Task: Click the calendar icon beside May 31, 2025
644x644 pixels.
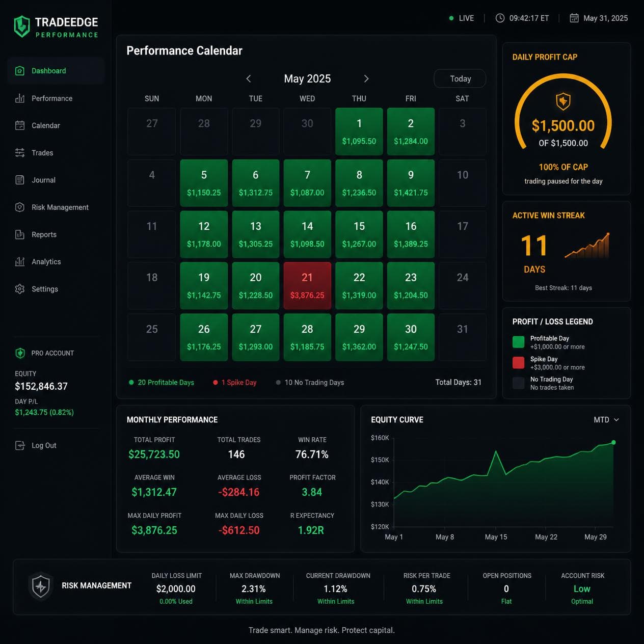Action: [x=574, y=18]
